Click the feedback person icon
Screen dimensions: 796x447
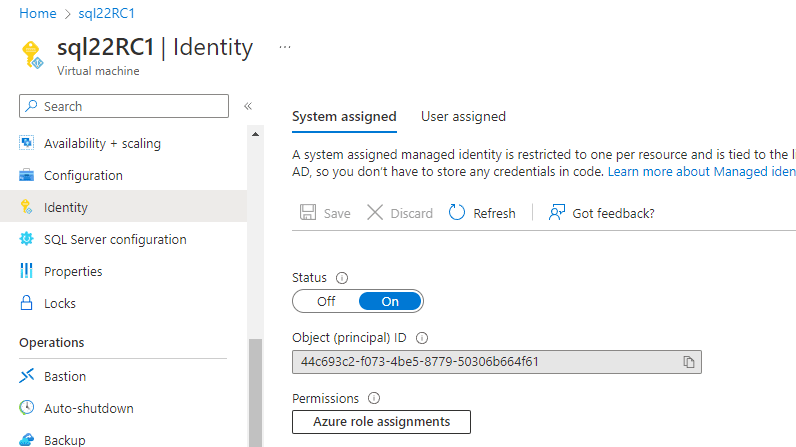(x=556, y=212)
